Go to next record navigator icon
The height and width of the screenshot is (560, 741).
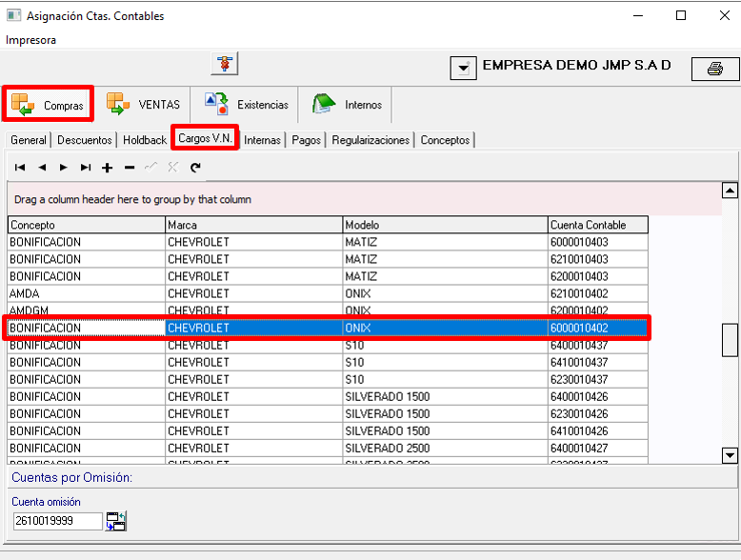63,168
